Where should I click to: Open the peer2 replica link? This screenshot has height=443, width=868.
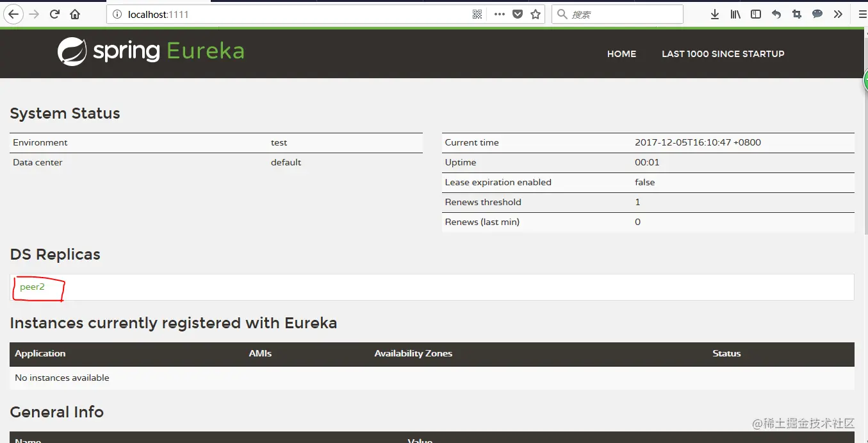(x=32, y=287)
